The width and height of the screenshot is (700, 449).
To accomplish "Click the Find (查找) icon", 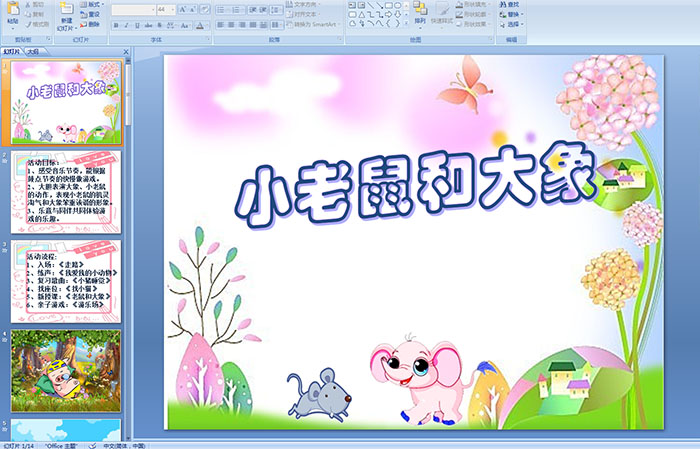I will [510, 4].
